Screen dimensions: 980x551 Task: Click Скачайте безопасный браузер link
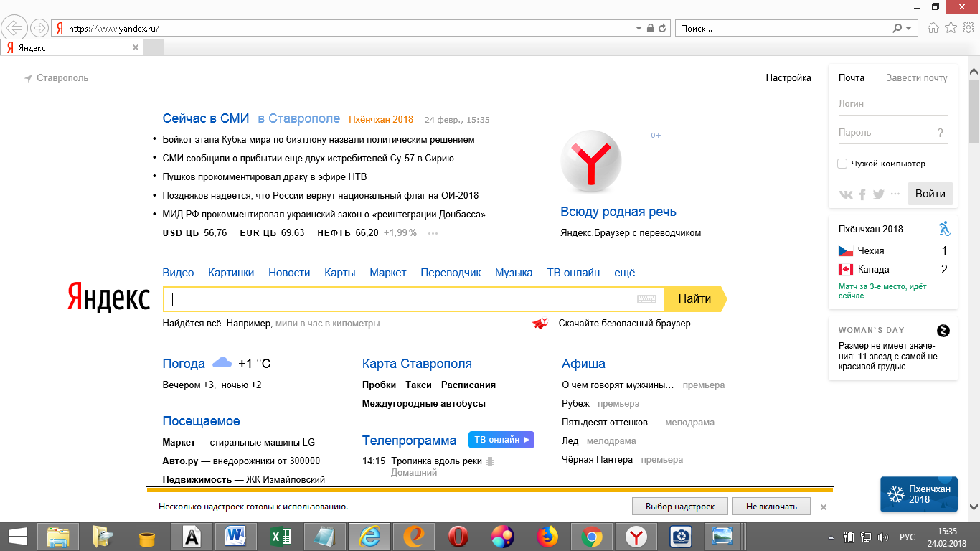click(x=624, y=324)
